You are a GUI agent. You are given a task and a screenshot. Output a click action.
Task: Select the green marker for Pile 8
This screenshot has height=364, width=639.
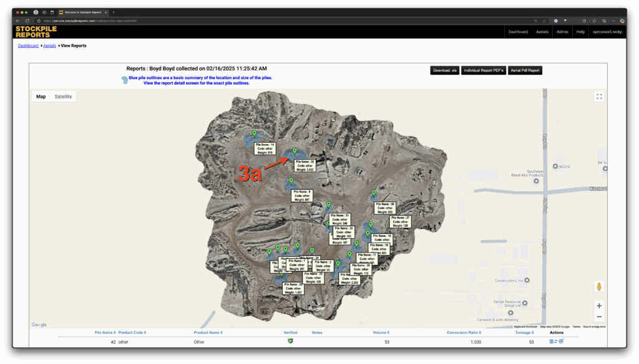pyautogui.click(x=291, y=181)
